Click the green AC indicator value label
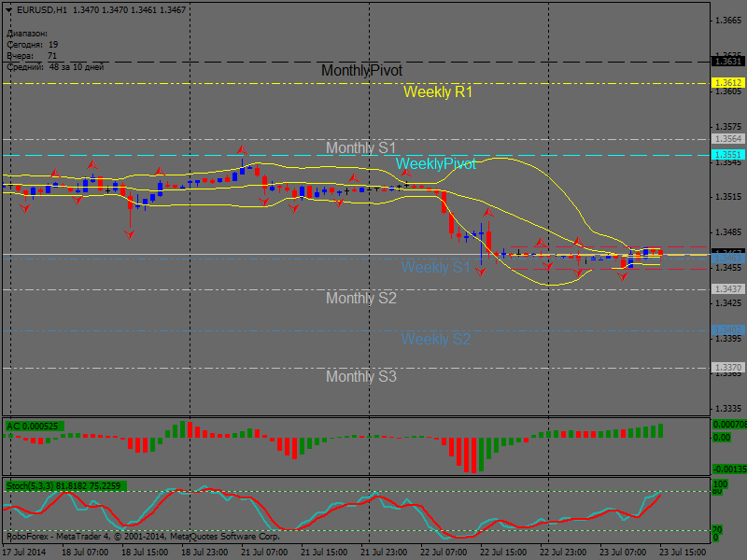Image resolution: width=747 pixels, height=560 pixels. pyautogui.click(x=33, y=427)
